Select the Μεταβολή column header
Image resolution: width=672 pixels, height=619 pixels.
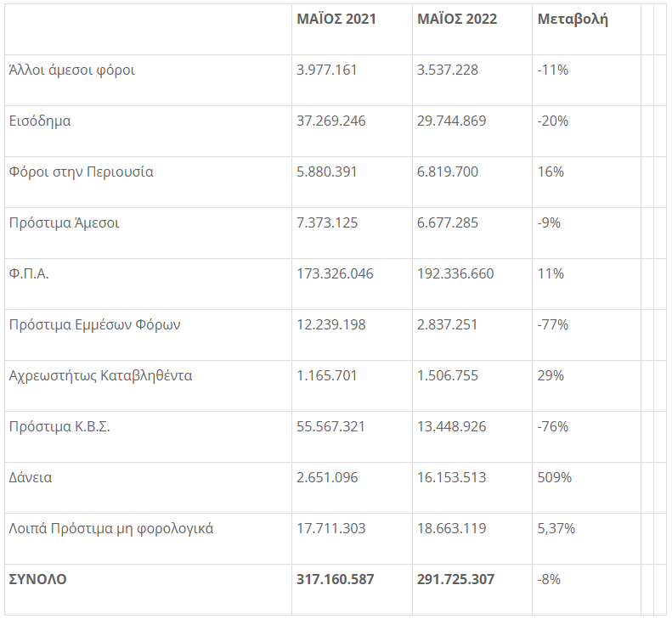tap(573, 20)
